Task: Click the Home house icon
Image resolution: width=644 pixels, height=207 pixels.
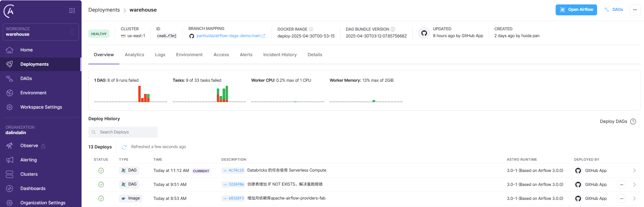Action: pos(10,50)
